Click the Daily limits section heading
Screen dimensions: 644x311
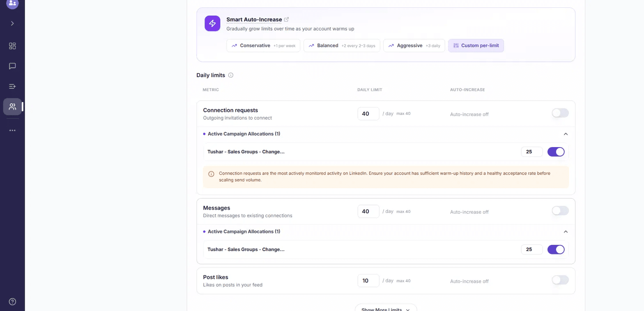pyautogui.click(x=211, y=75)
